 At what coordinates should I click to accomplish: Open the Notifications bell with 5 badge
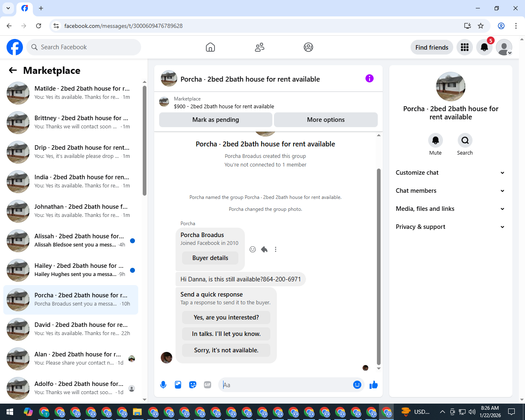pyautogui.click(x=484, y=47)
